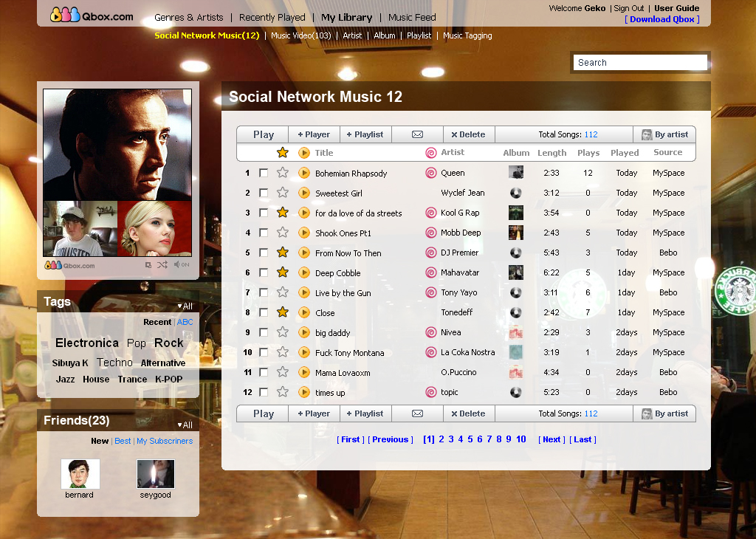Click artist swirl icon beside Mobb Deep
The width and height of the screenshot is (756, 539).
pyautogui.click(x=431, y=233)
